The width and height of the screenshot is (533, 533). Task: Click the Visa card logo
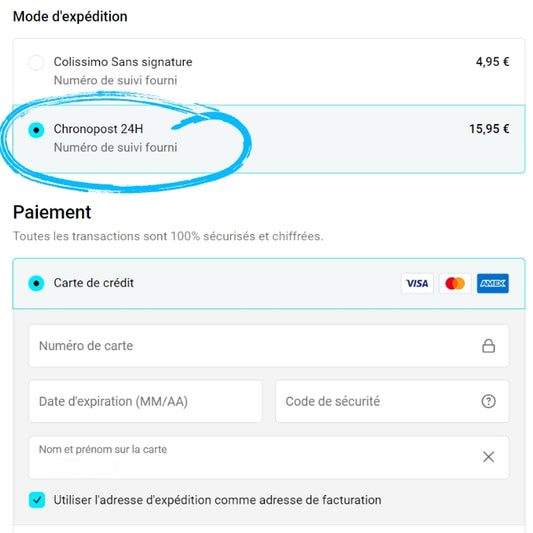[417, 283]
